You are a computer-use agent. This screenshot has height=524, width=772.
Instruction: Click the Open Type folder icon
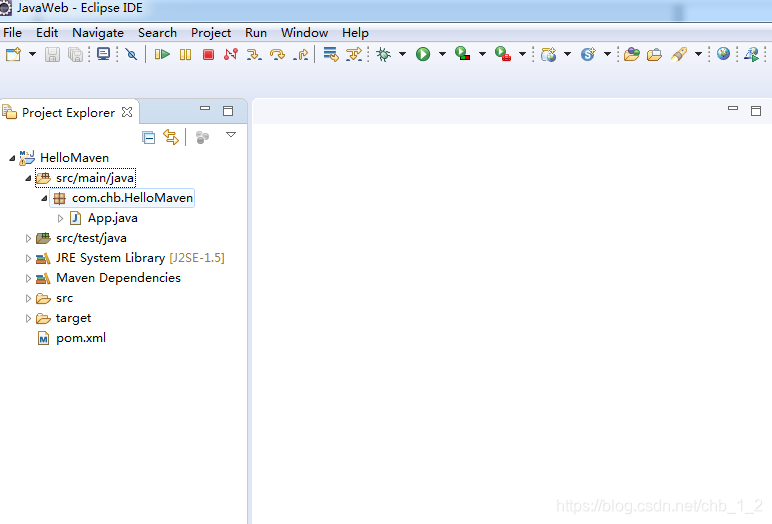coord(632,54)
